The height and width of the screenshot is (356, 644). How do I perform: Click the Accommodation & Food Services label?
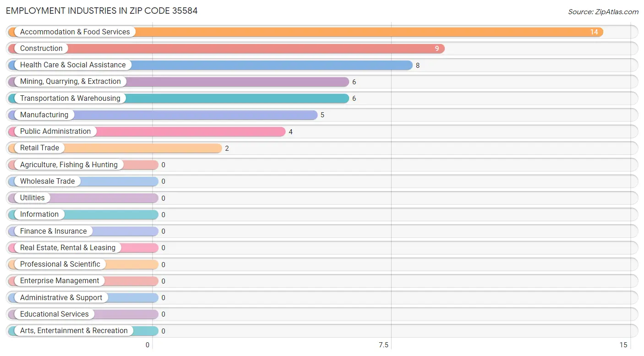[75, 32]
